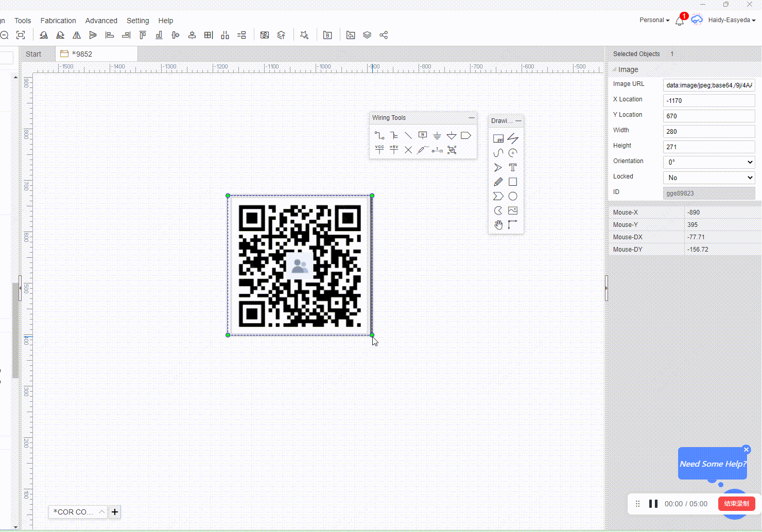The width and height of the screenshot is (762, 532).
Task: Open the Orientation dropdown
Action: [x=709, y=162]
